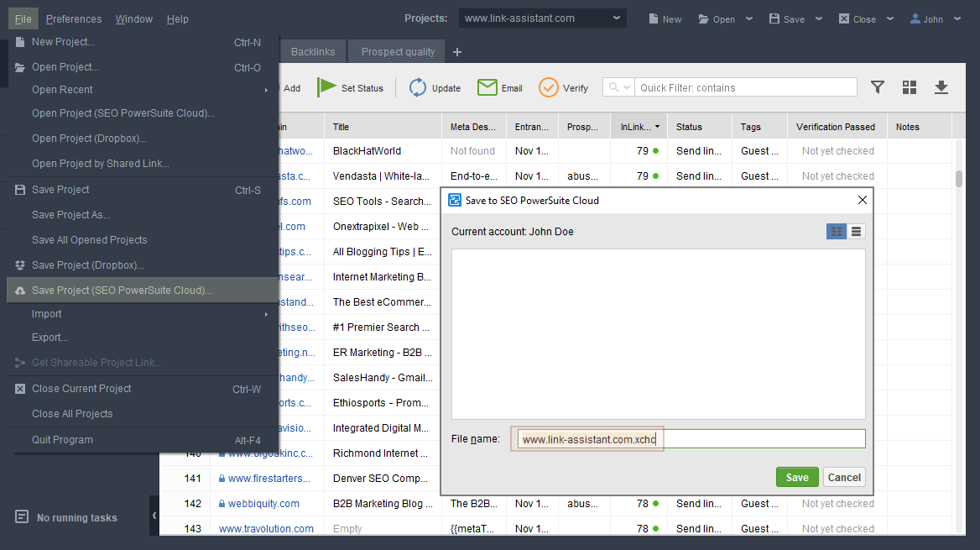Click the green Email envelope icon

pos(487,87)
